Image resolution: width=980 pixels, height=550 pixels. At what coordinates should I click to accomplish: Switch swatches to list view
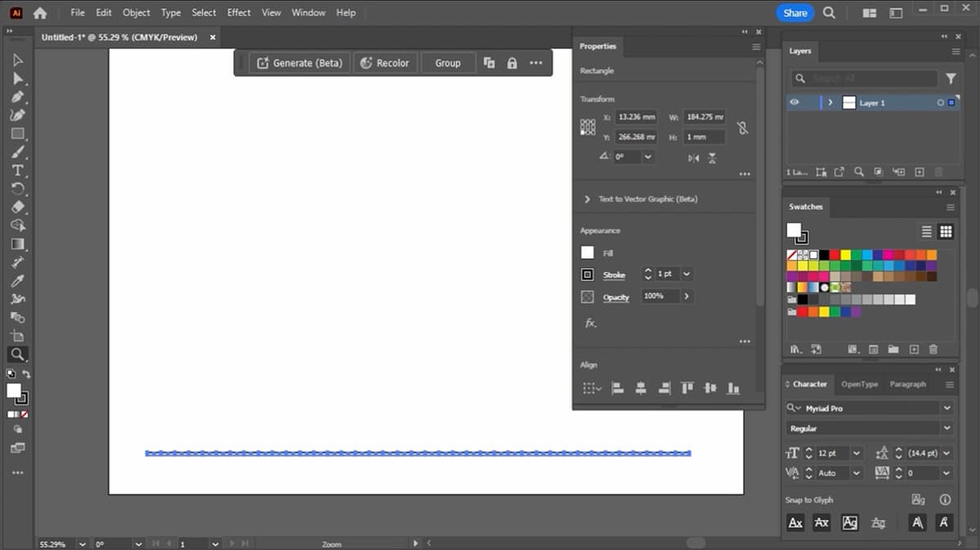(926, 232)
